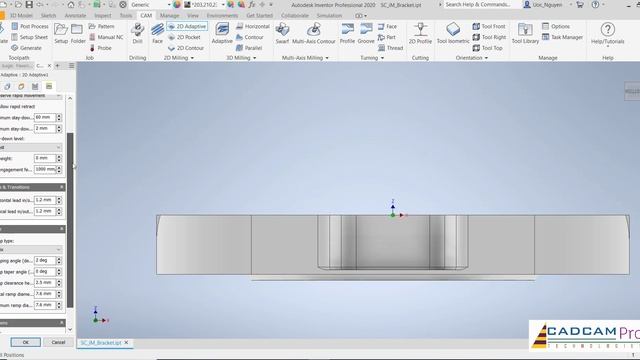Select the Turning Groove tool
The image size is (640, 360).
click(366, 33)
